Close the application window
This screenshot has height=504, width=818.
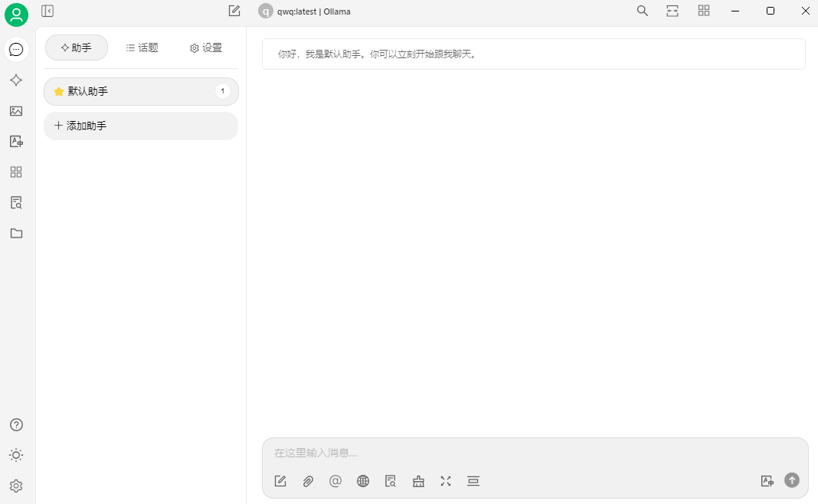coord(806,11)
